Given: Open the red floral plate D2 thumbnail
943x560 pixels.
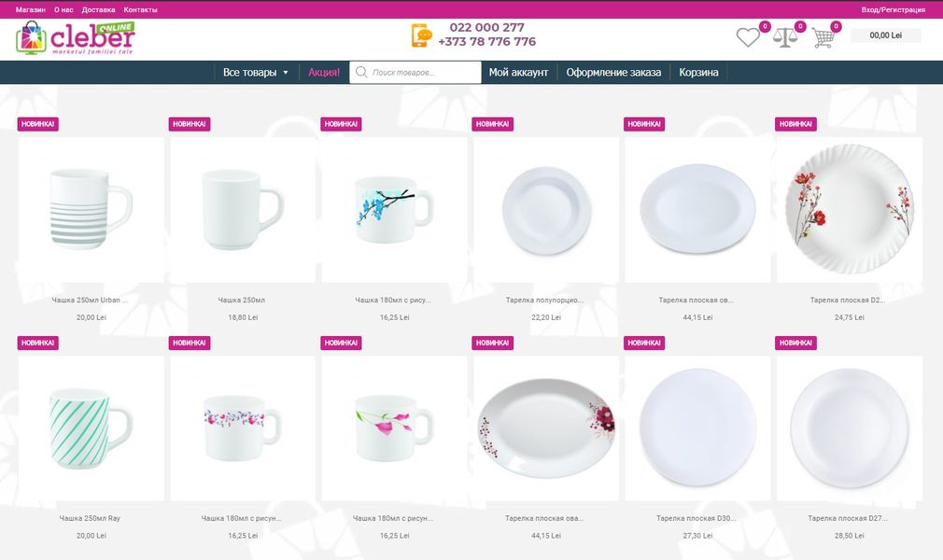Looking at the screenshot, I should [x=850, y=210].
